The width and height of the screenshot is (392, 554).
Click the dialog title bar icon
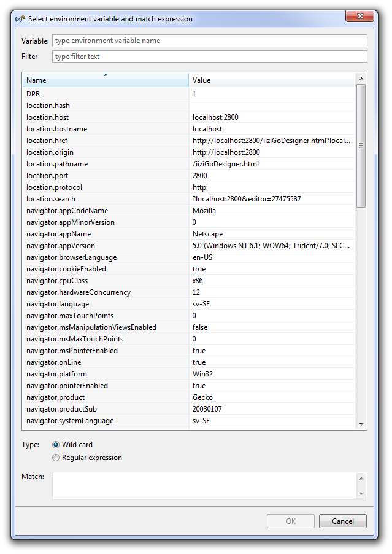tap(20, 18)
